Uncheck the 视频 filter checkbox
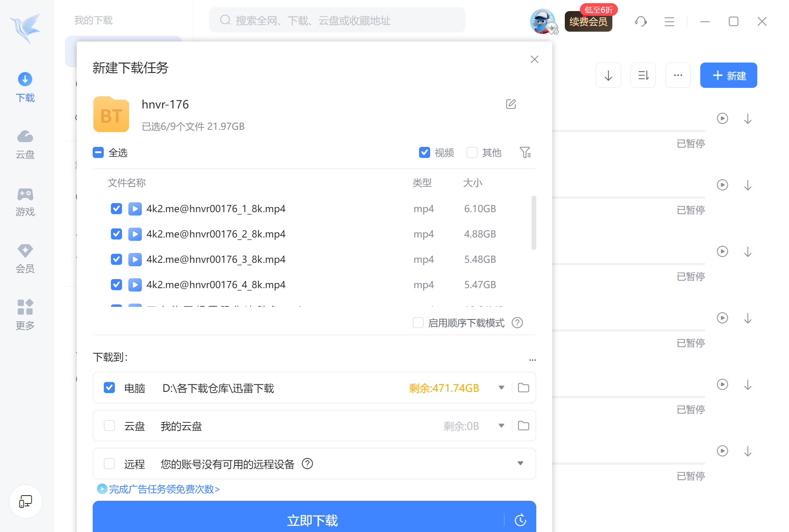The height and width of the screenshot is (532, 789). 425,152
